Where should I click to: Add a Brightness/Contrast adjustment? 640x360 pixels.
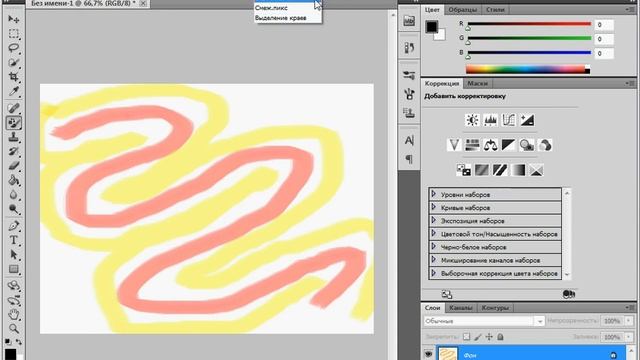[x=472, y=120]
